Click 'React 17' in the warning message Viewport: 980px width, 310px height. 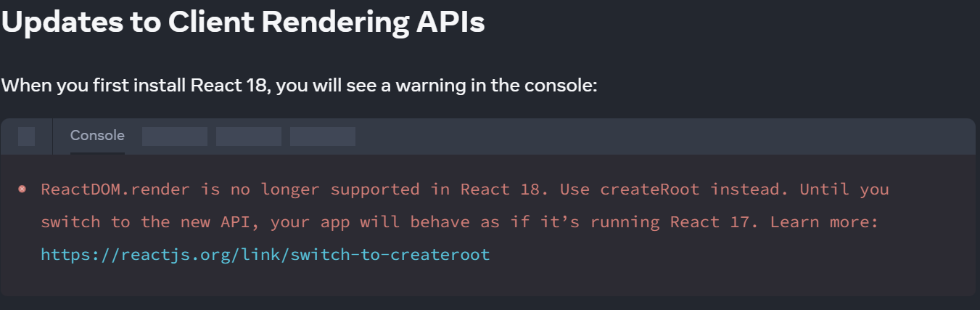coord(709,222)
